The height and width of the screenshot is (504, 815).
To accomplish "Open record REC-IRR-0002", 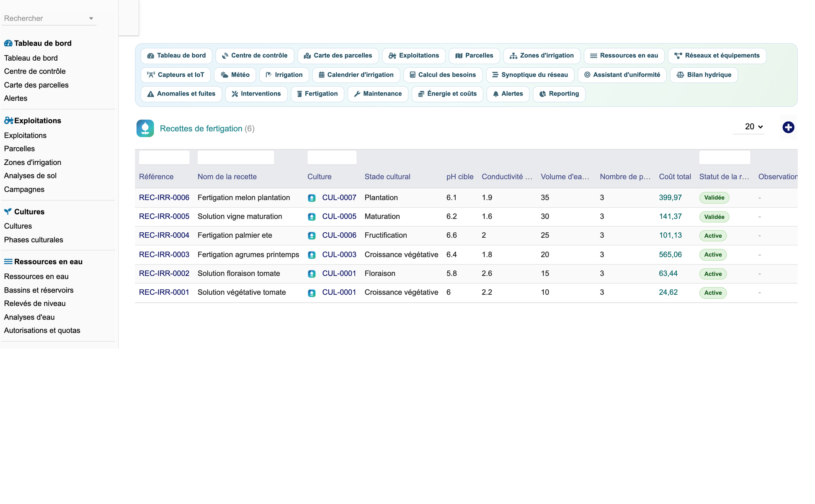I will click(164, 273).
